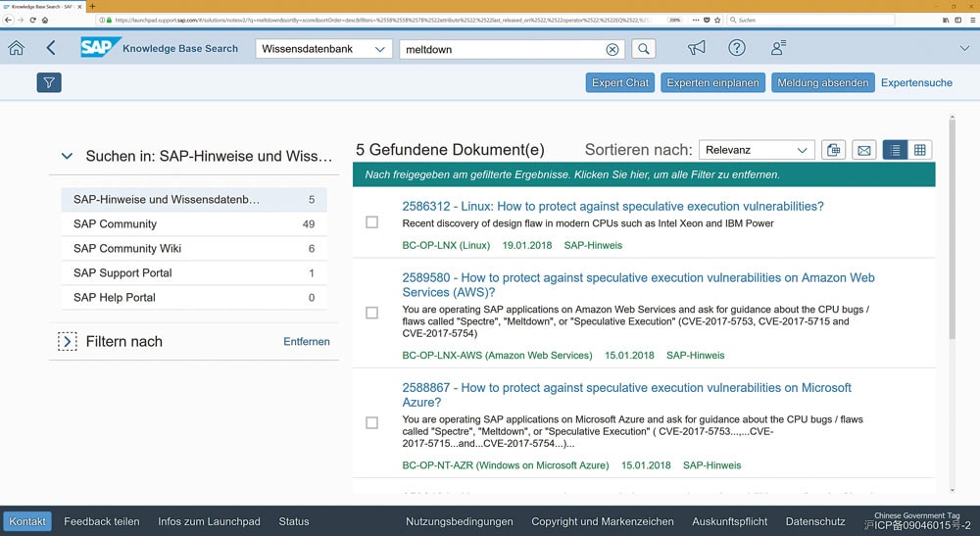Go back in the browser toolbar
980x536 pixels.
click(x=8, y=20)
